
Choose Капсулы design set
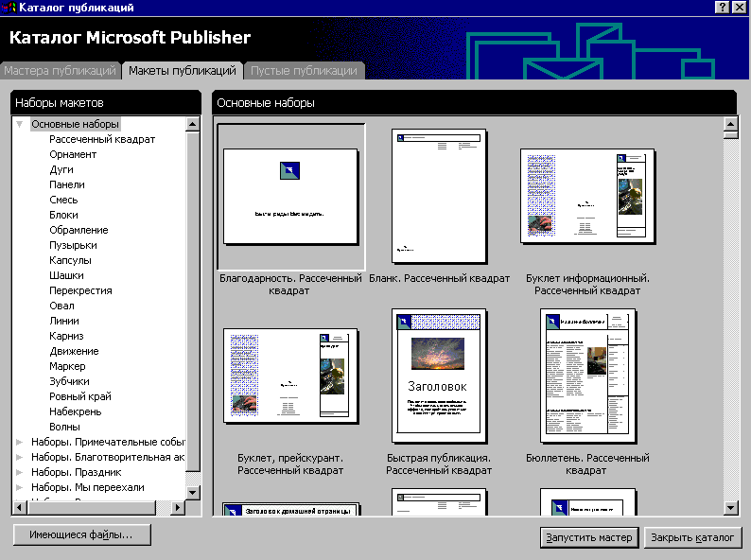click(x=70, y=260)
